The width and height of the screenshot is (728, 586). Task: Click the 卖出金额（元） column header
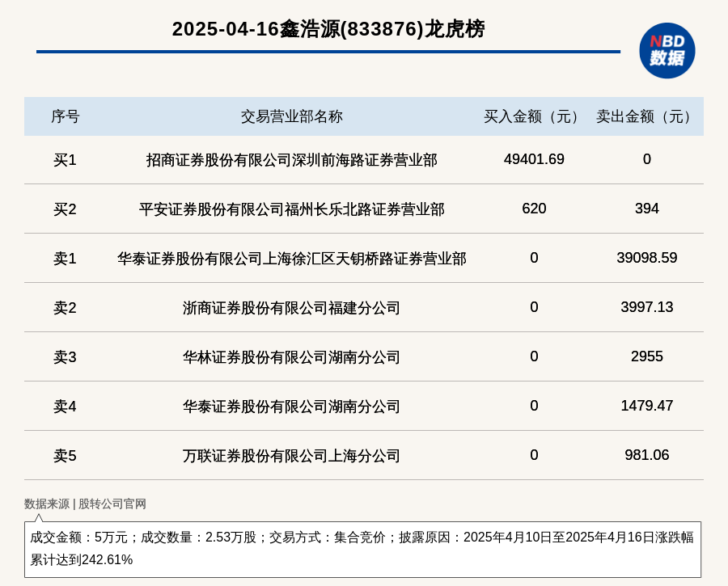(646, 116)
